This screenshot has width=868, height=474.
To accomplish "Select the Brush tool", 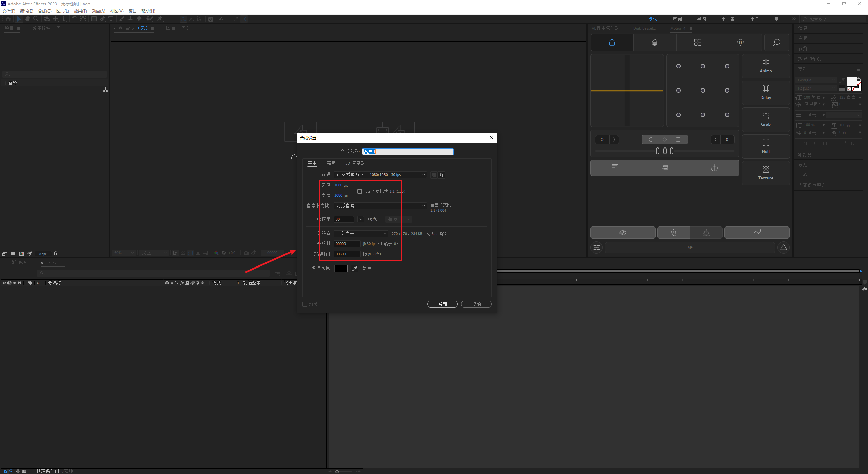I will tap(122, 19).
